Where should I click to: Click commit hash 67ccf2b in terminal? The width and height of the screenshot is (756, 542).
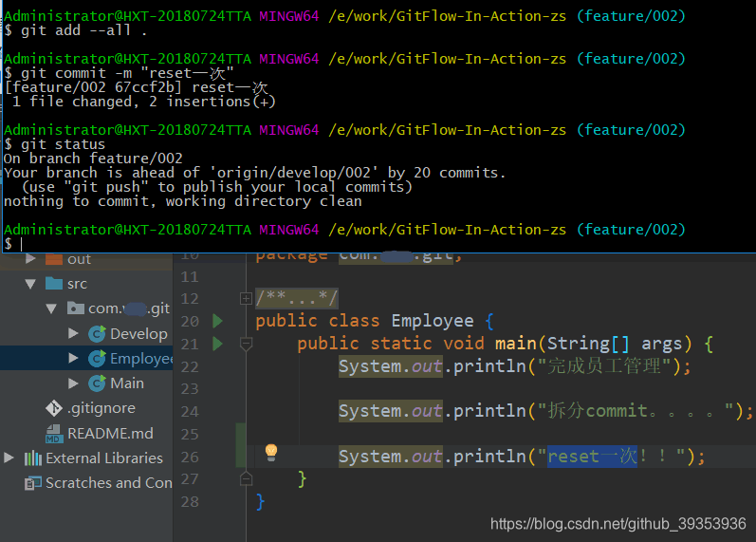pos(144,87)
